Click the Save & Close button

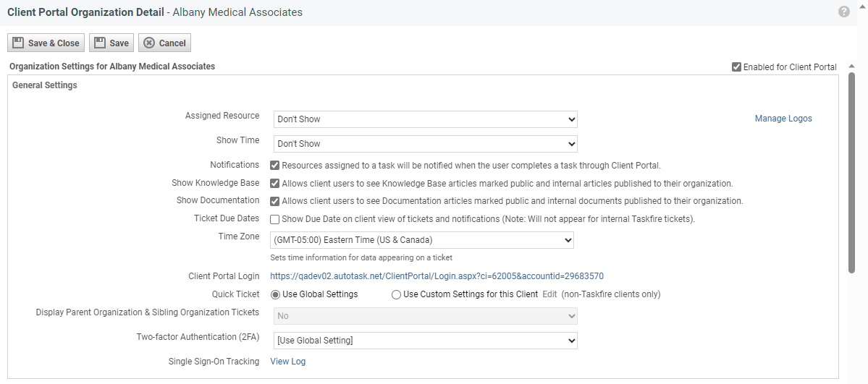[x=46, y=43]
